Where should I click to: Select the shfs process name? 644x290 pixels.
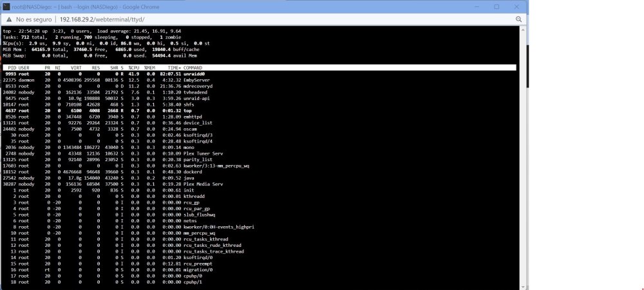coord(189,105)
